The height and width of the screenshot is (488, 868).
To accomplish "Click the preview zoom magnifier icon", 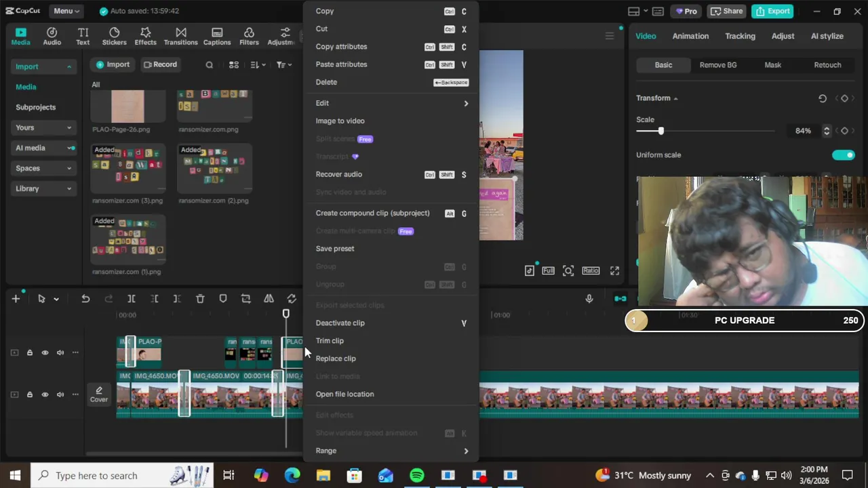I will 568,271.
